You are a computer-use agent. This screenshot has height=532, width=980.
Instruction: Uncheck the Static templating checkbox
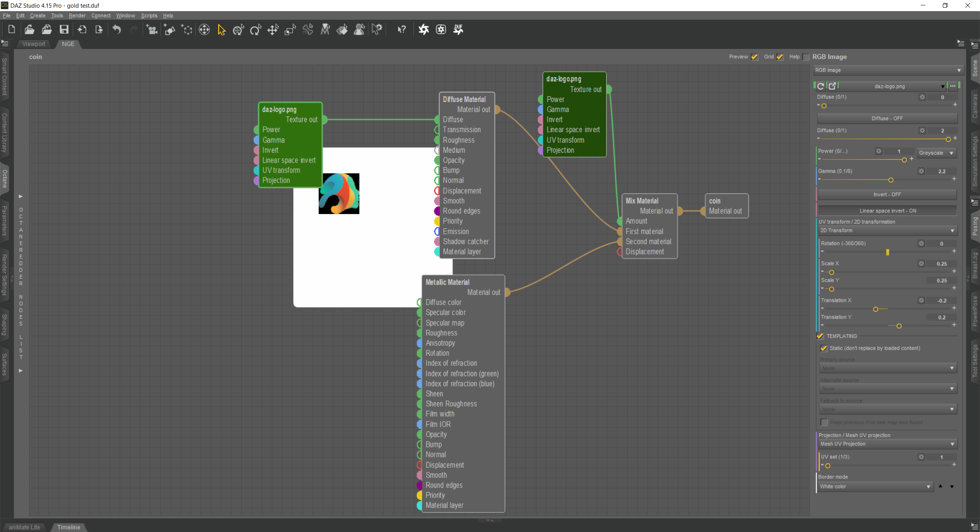(824, 348)
